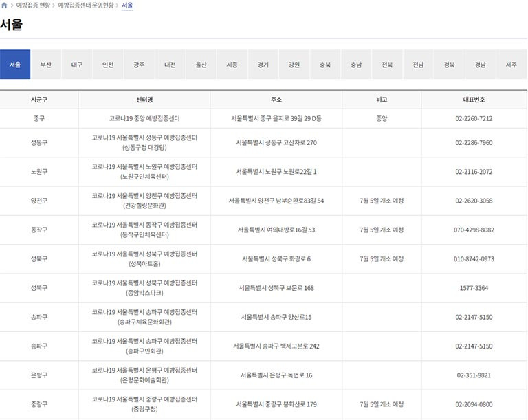Switch to the 전남 tab
This screenshot has width=528, height=420.
[418, 65]
